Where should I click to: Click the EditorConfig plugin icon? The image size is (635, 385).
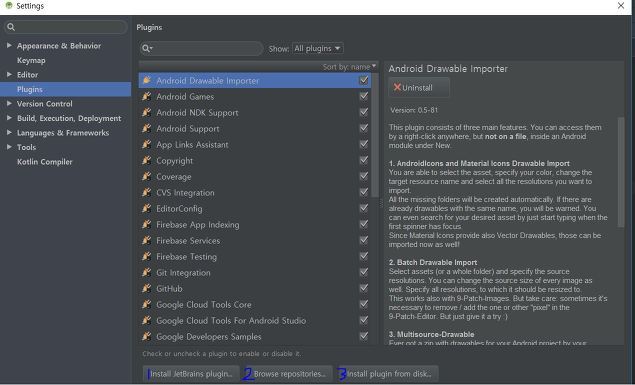click(x=147, y=208)
